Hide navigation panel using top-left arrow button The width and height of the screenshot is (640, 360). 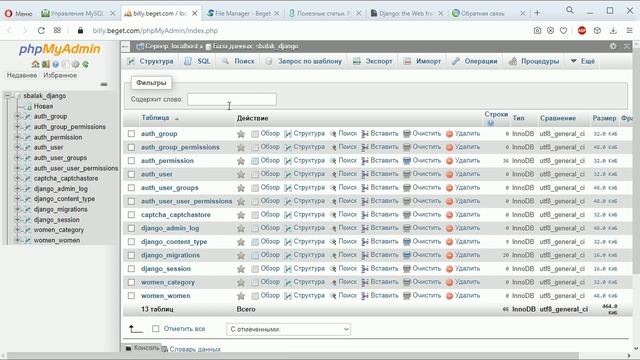click(x=125, y=47)
